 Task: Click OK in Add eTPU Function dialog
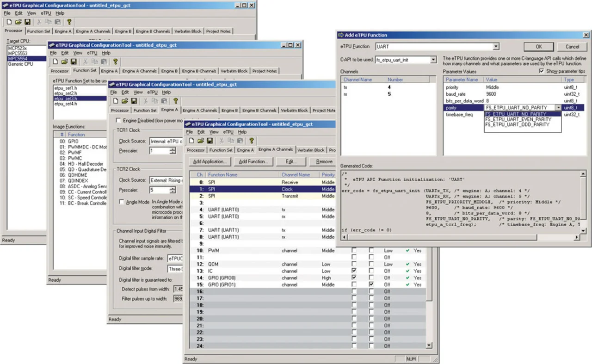(x=539, y=47)
